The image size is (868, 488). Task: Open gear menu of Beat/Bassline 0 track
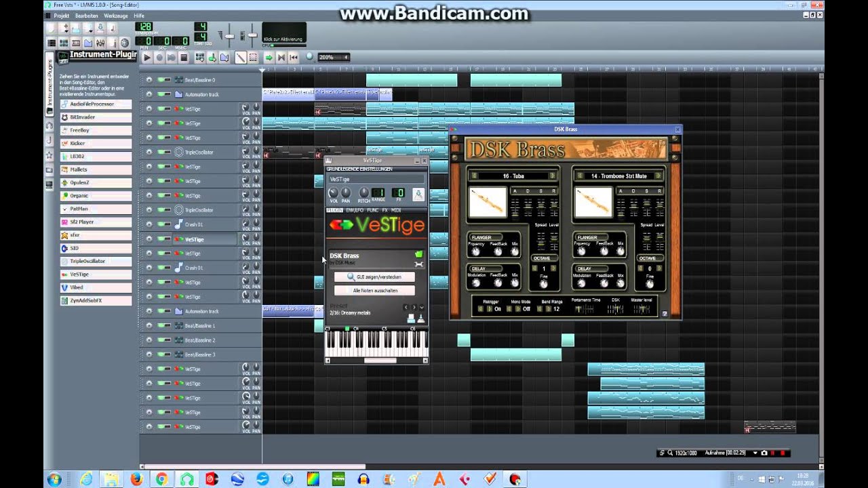[x=149, y=79]
